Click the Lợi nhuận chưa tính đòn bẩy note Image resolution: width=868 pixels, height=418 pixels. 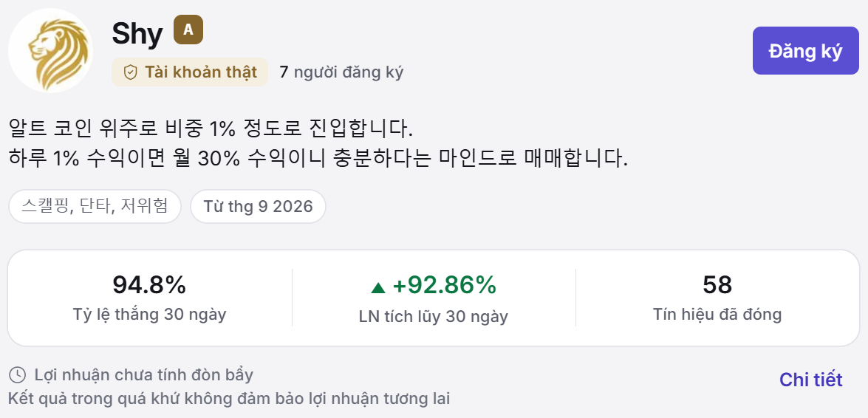(144, 375)
